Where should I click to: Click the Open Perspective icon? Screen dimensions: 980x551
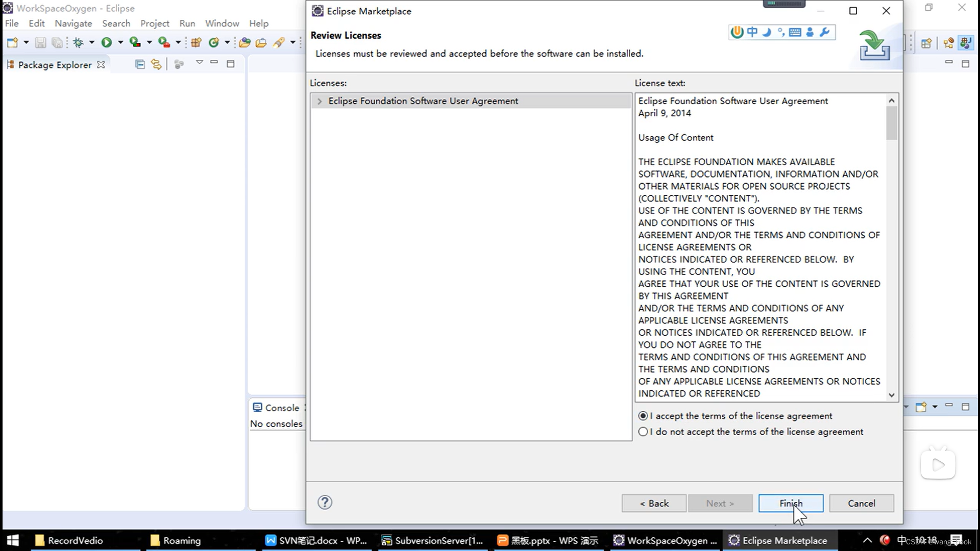(926, 43)
